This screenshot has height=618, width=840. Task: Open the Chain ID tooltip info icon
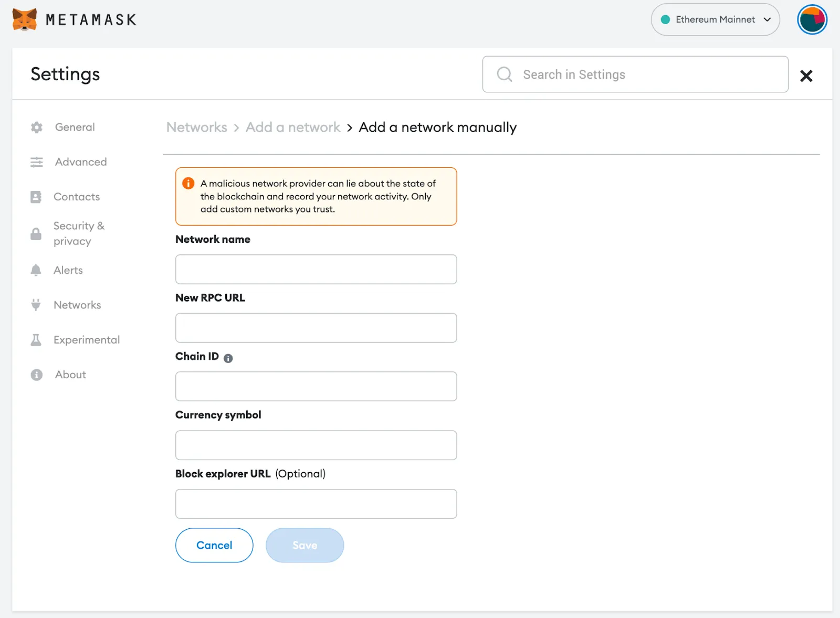(x=228, y=358)
